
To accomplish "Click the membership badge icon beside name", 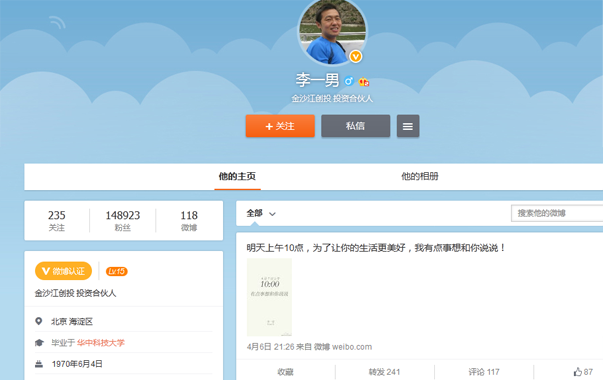I will 364,82.
